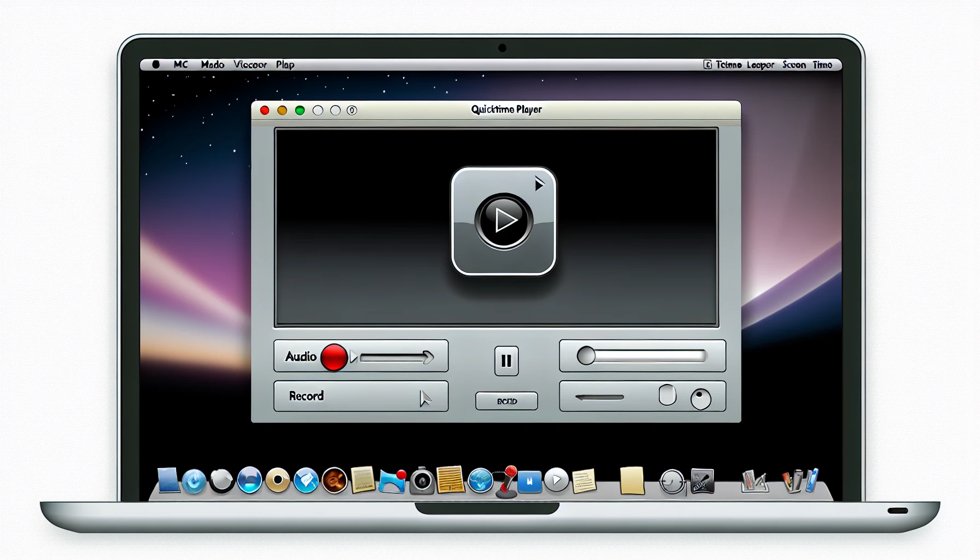Screen dimensions: 980x560
Task: Open the blank yellow note icon in the Dock
Action: point(632,481)
